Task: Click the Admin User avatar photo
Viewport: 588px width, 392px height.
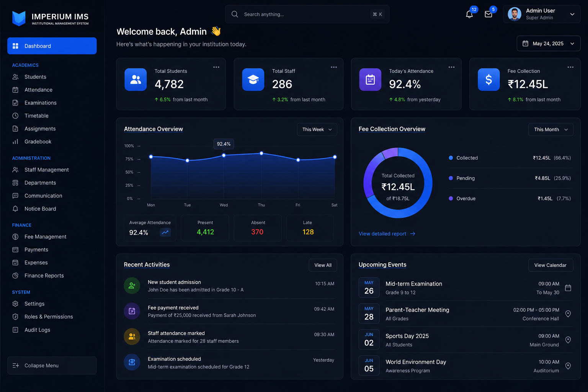Action: point(514,14)
